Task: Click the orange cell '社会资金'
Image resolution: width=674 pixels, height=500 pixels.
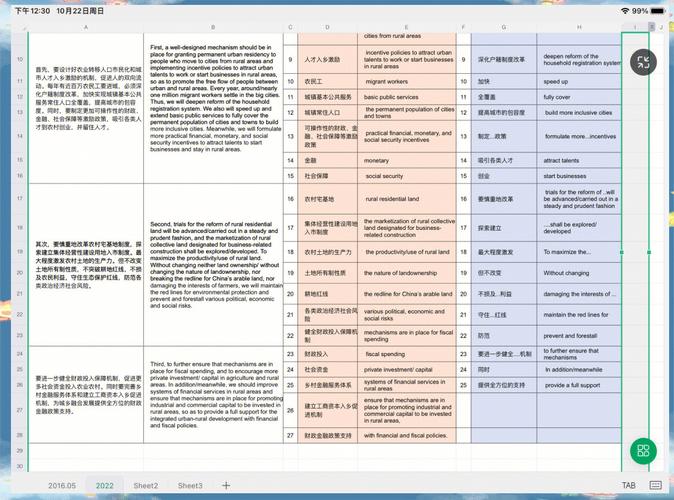Action: click(327, 370)
